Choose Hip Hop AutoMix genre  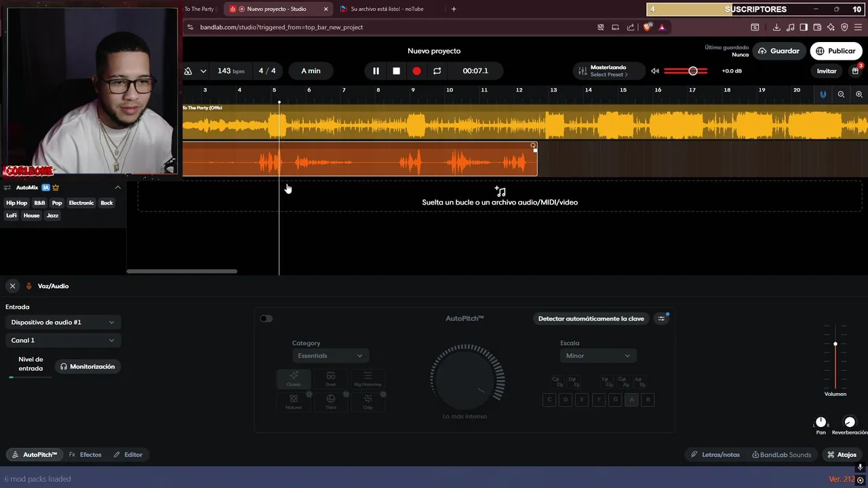click(17, 203)
